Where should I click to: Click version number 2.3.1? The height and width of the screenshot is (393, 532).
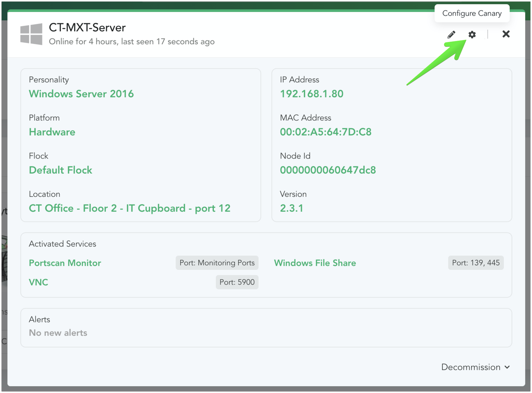coord(291,208)
